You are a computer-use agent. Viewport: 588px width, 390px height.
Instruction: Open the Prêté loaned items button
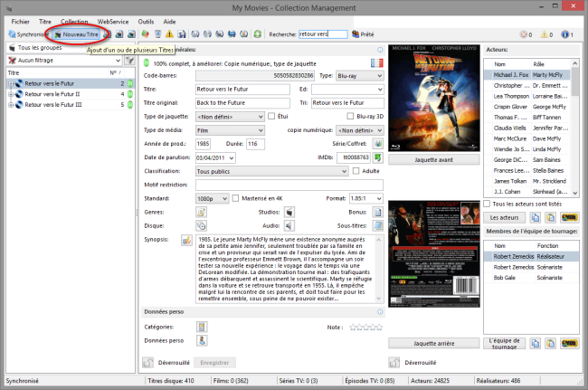coord(363,34)
